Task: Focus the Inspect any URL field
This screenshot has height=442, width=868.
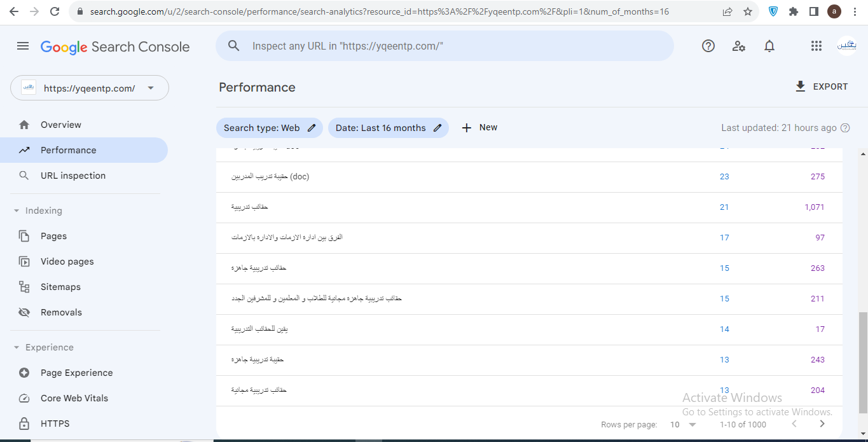Action: tap(445, 46)
